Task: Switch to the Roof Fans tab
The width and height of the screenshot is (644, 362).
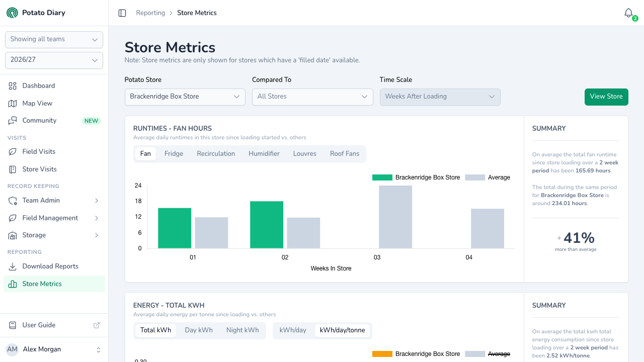Action: [x=345, y=154]
